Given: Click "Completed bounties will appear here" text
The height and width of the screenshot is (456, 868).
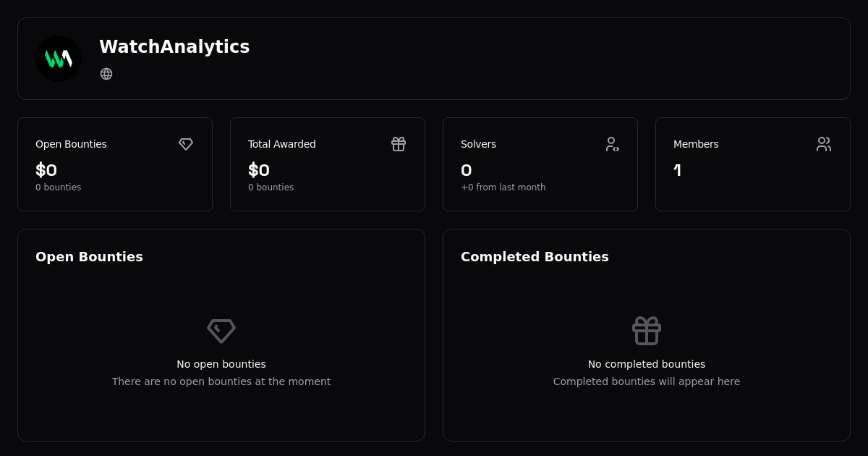Looking at the screenshot, I should coord(647,381).
